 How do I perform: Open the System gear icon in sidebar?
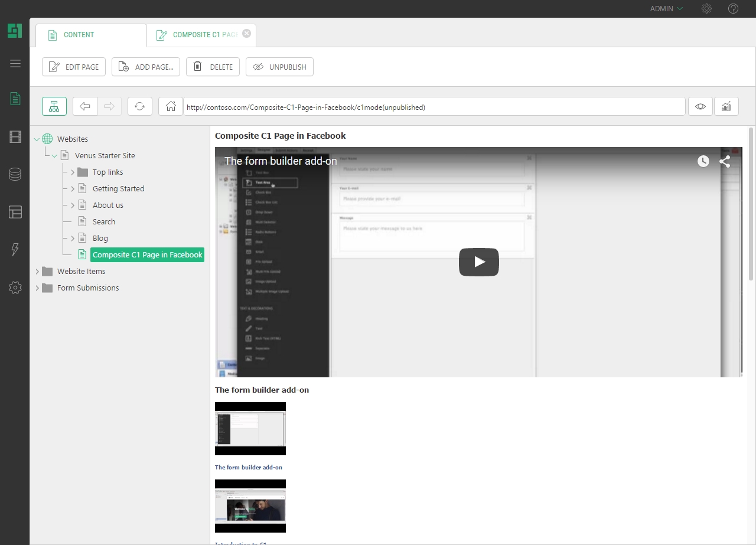[x=15, y=288]
